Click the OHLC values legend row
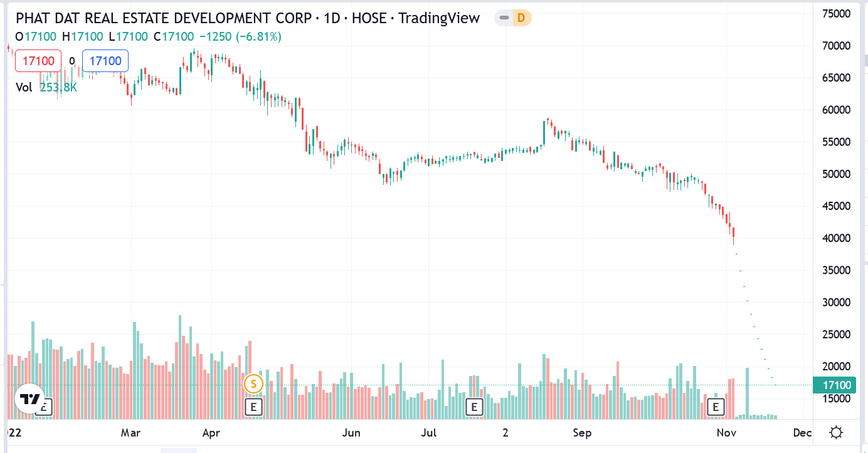 coord(148,37)
